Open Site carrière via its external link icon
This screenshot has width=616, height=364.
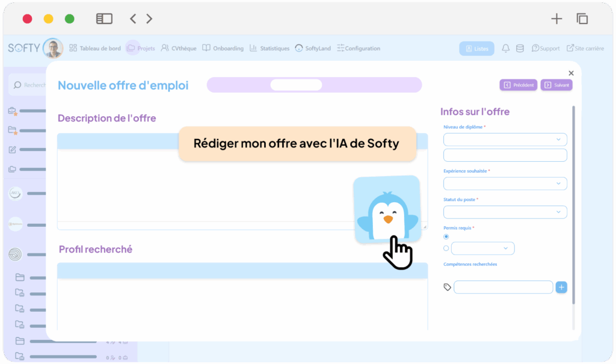pyautogui.click(x=570, y=48)
